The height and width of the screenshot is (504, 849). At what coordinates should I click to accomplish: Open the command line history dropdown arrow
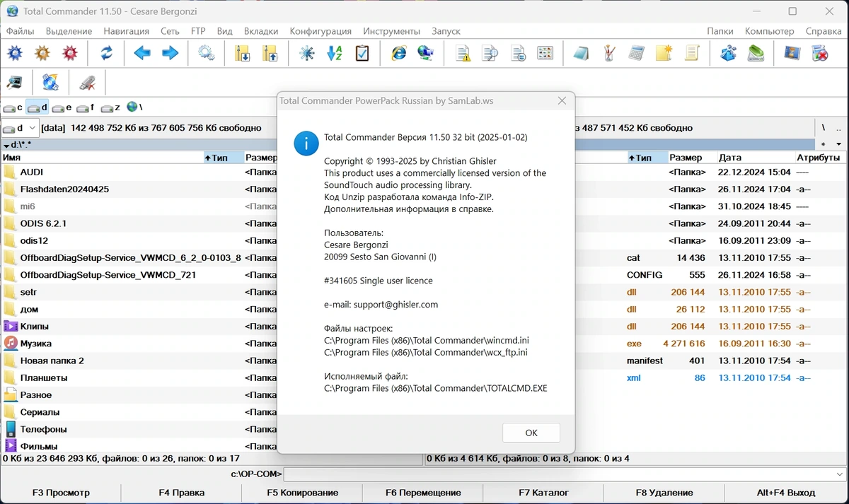pos(840,474)
